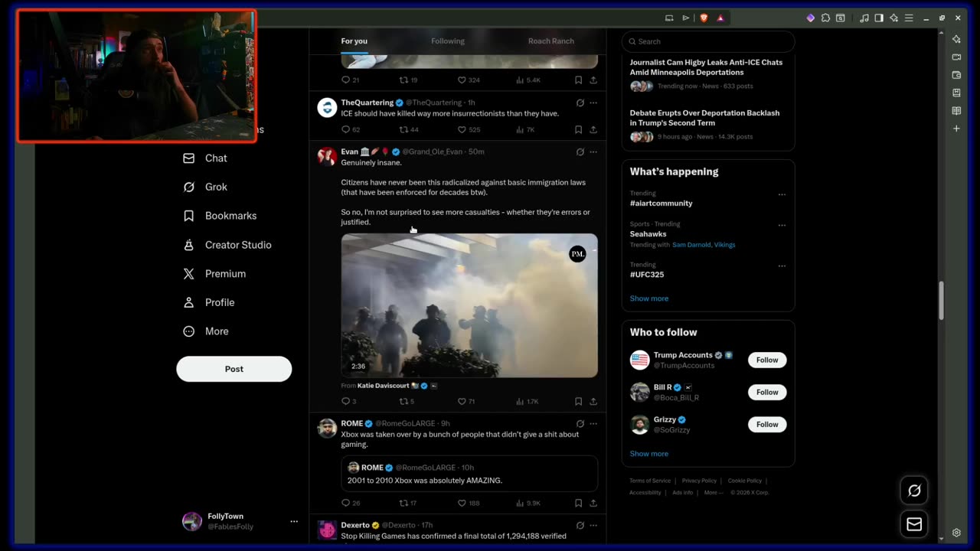The image size is (980, 551).
Task: Bookmark TheQuartering's post
Action: pyautogui.click(x=578, y=129)
